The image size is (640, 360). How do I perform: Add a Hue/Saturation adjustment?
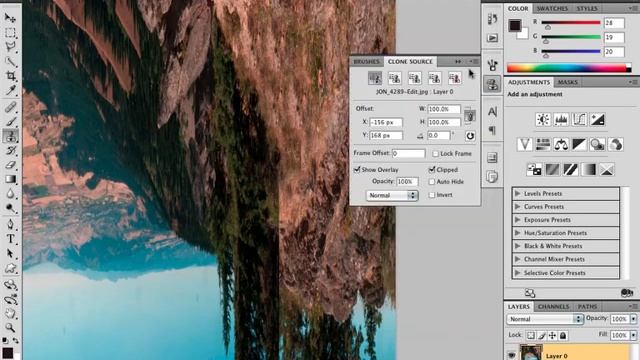(543, 144)
